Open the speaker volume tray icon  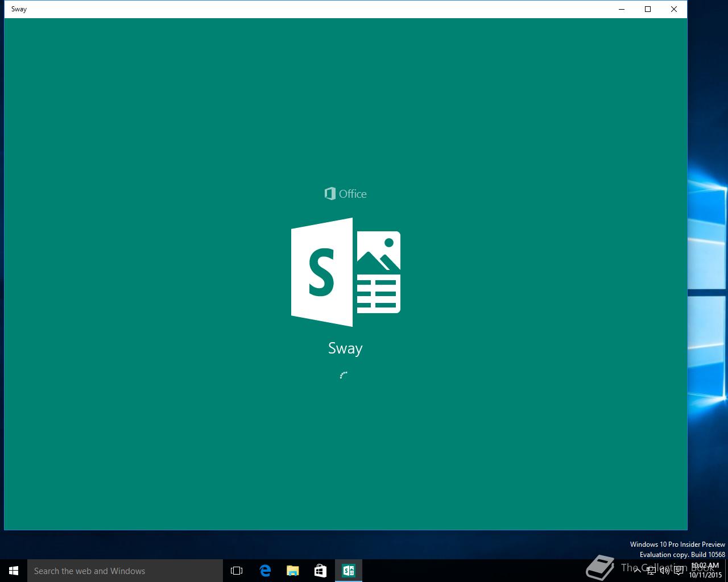[665, 571]
